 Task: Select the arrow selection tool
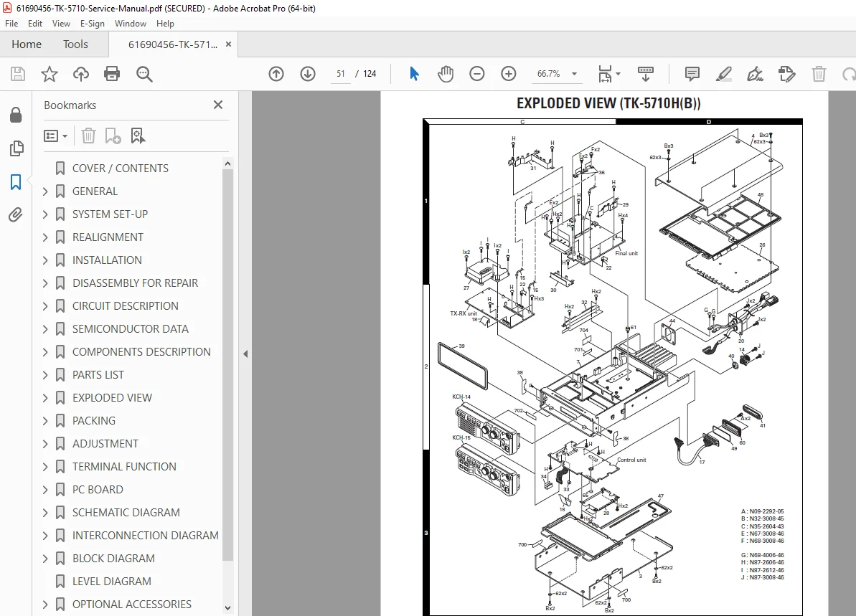pyautogui.click(x=414, y=74)
